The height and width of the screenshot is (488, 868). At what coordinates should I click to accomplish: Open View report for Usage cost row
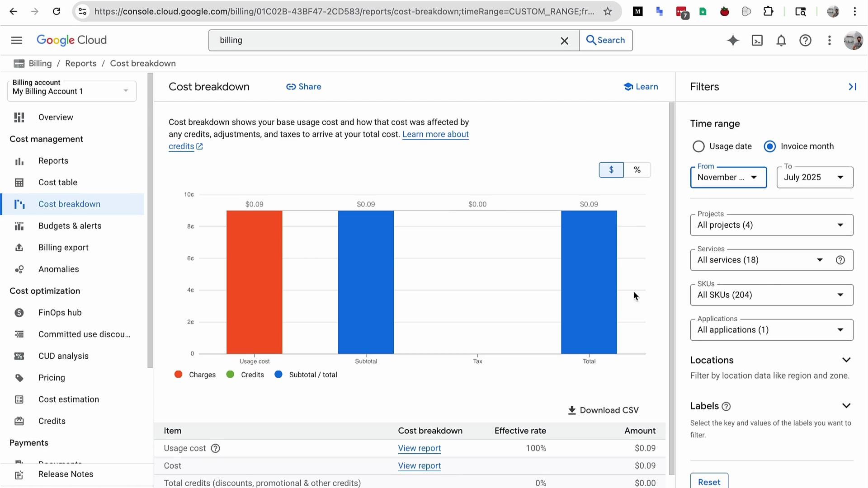coord(419,448)
